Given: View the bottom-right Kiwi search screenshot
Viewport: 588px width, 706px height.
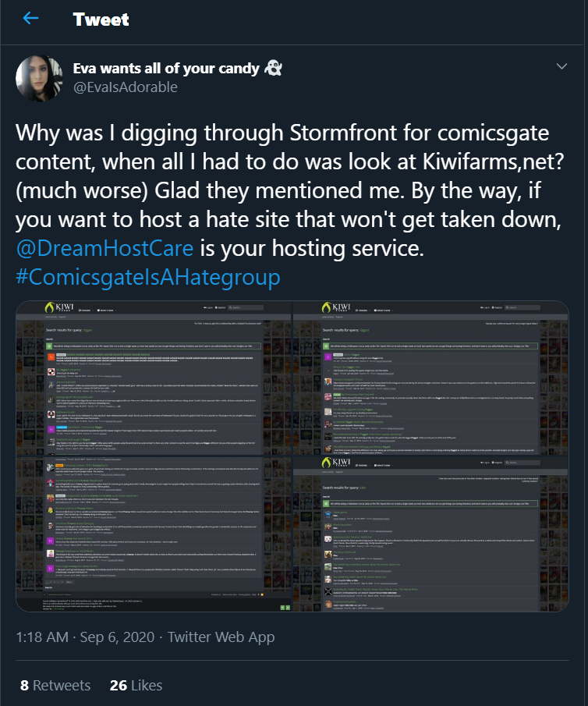Looking at the screenshot, I should (x=431, y=534).
